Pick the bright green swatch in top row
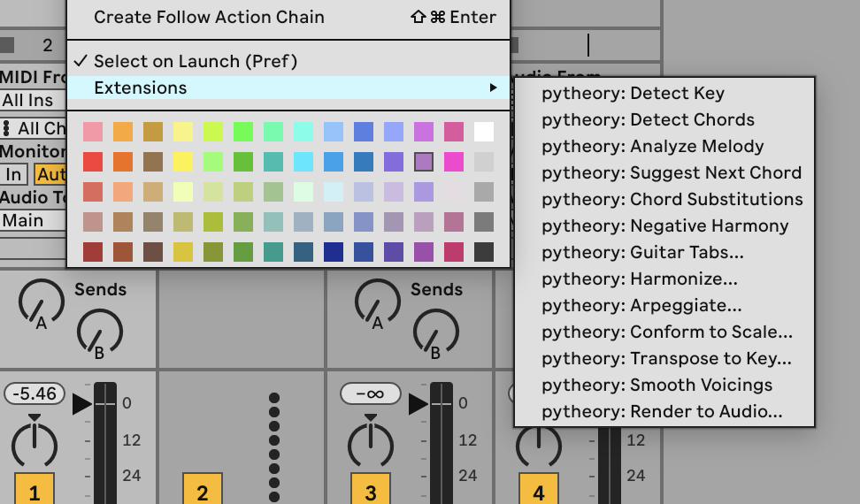 243,132
